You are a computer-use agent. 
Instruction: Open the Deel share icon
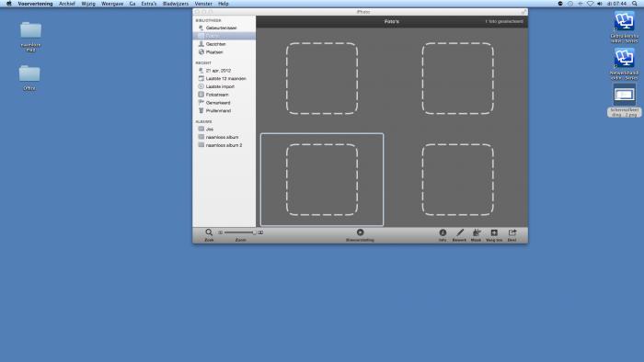(512, 232)
